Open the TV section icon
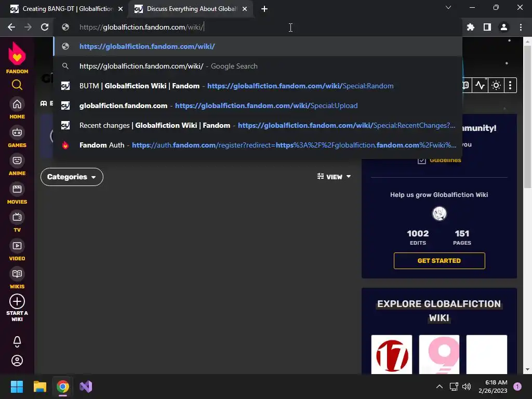The height and width of the screenshot is (399, 532). click(x=17, y=217)
